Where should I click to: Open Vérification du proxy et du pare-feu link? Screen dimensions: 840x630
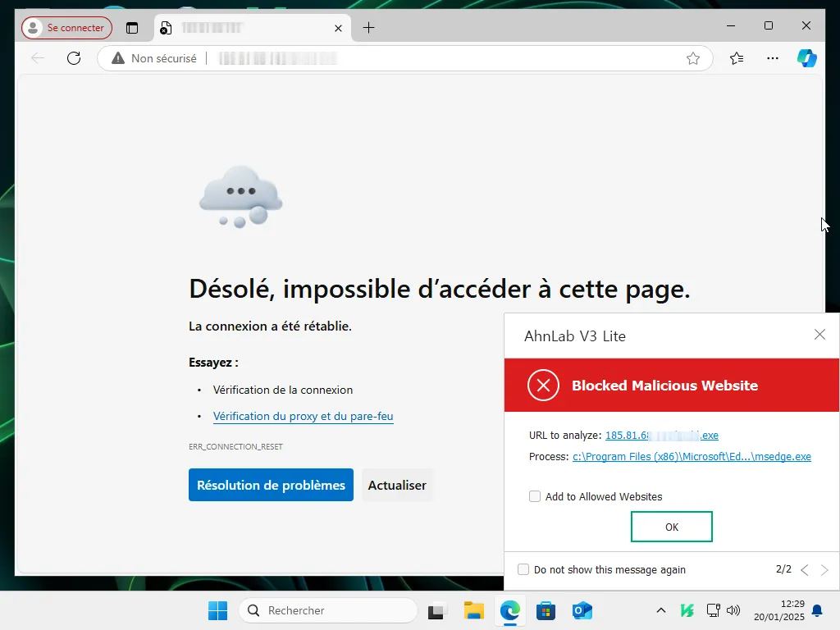304,416
